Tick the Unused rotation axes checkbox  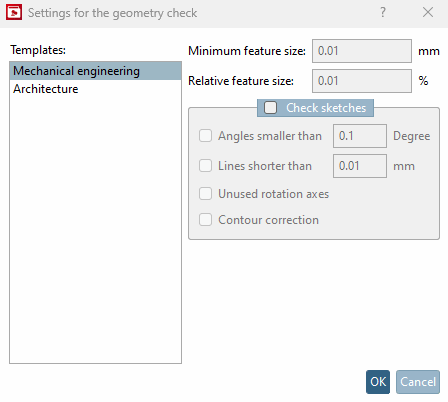205,194
